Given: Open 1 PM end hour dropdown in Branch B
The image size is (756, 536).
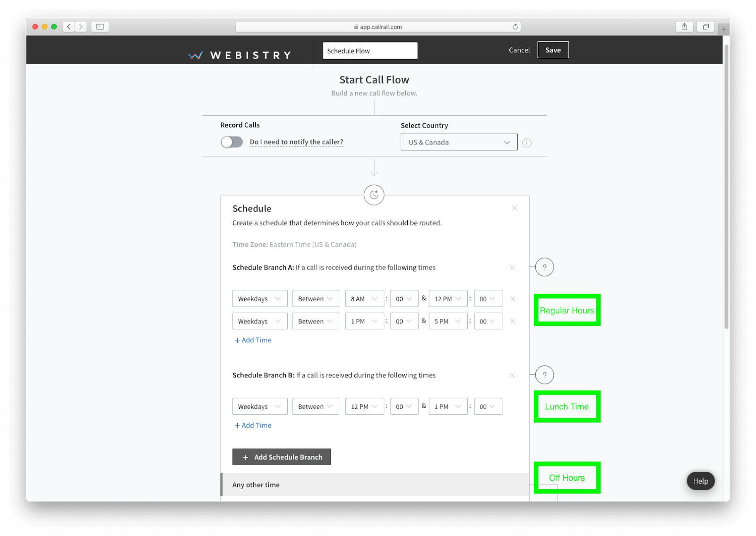Looking at the screenshot, I should pos(448,407).
